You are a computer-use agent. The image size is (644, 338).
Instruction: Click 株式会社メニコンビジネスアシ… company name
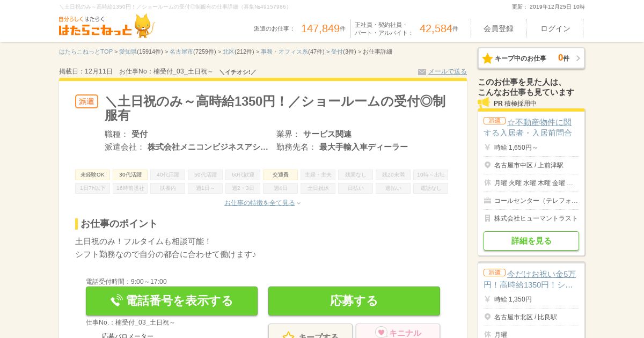208,147
